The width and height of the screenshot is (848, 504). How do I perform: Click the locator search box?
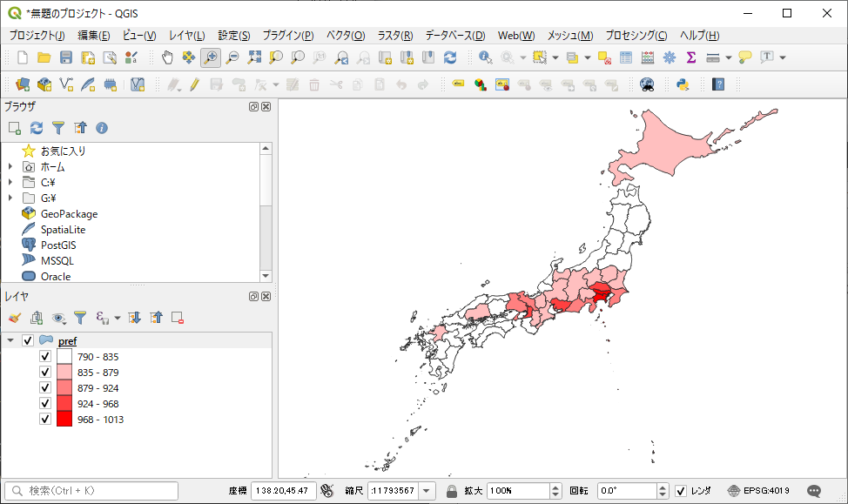tap(91, 491)
